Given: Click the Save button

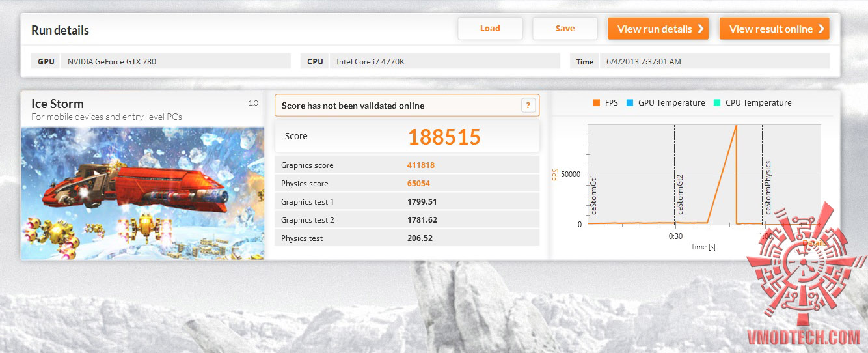Looking at the screenshot, I should (x=565, y=29).
